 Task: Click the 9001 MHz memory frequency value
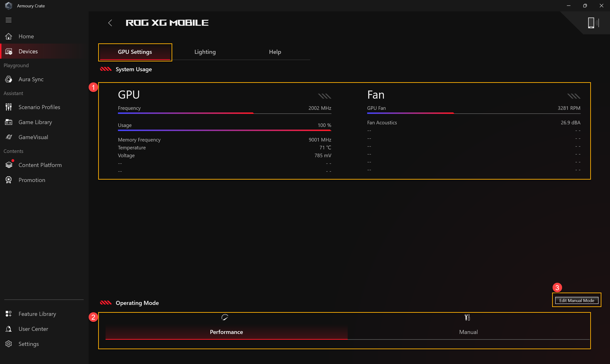(x=320, y=140)
